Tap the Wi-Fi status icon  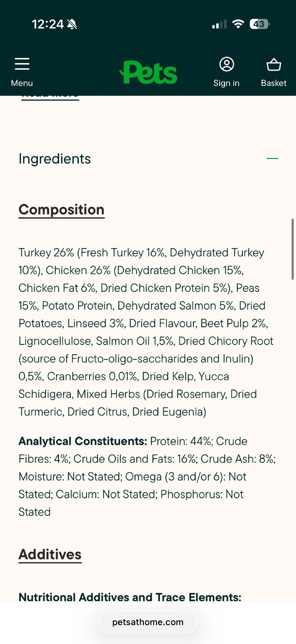point(238,24)
